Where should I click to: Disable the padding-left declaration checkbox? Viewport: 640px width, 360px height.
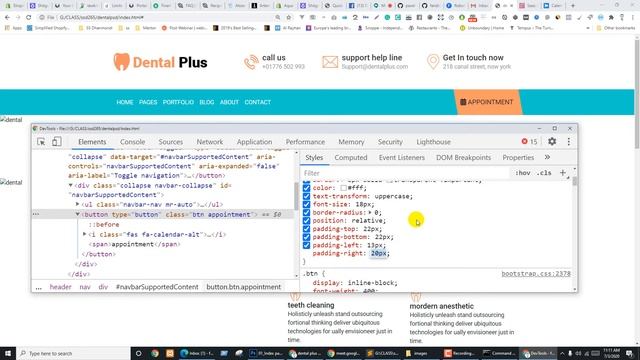[307, 245]
